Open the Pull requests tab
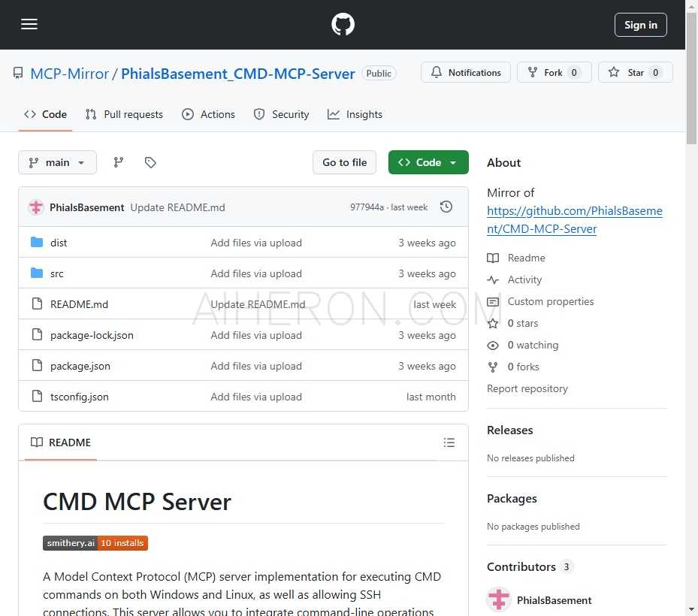The image size is (698, 616). pyautogui.click(x=124, y=114)
